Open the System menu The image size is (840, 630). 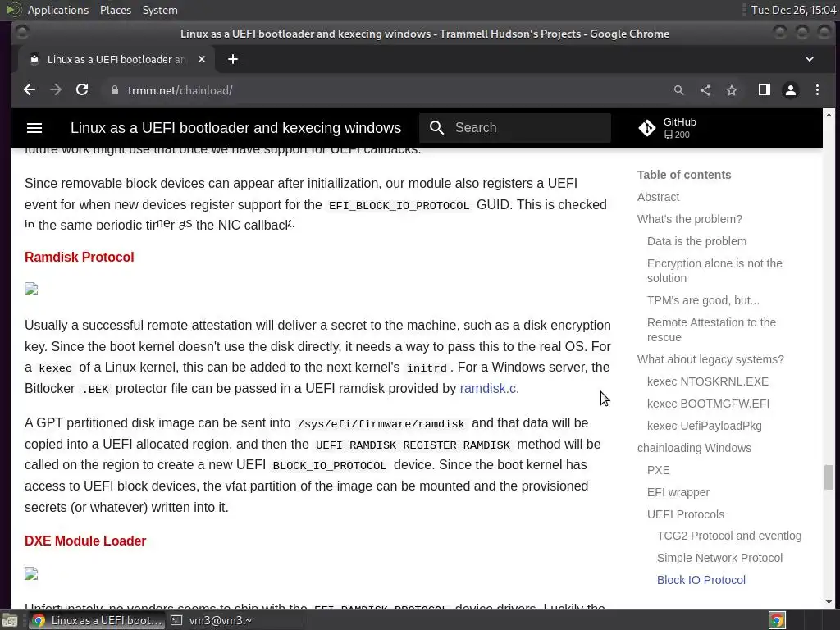[160, 10]
